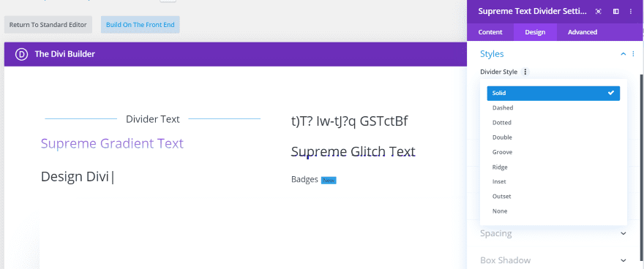The width and height of the screenshot is (644, 269).
Task: Expand the Spacing section
Action: 553,233
